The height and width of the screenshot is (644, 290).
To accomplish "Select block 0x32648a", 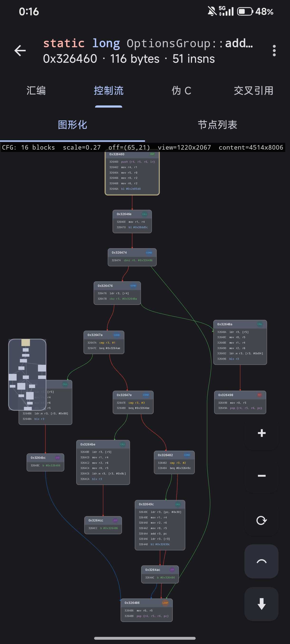I will tap(240, 342).
